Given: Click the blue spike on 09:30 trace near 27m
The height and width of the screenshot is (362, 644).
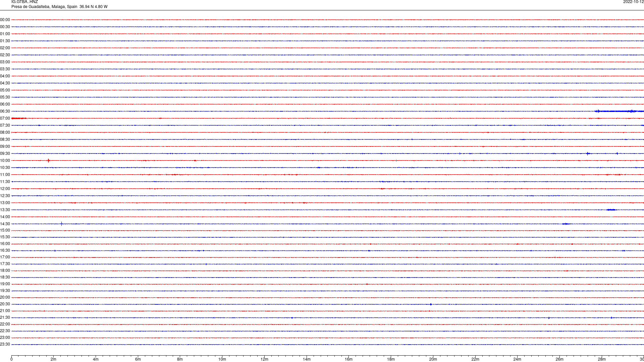Looking at the screenshot, I should 588,154.
